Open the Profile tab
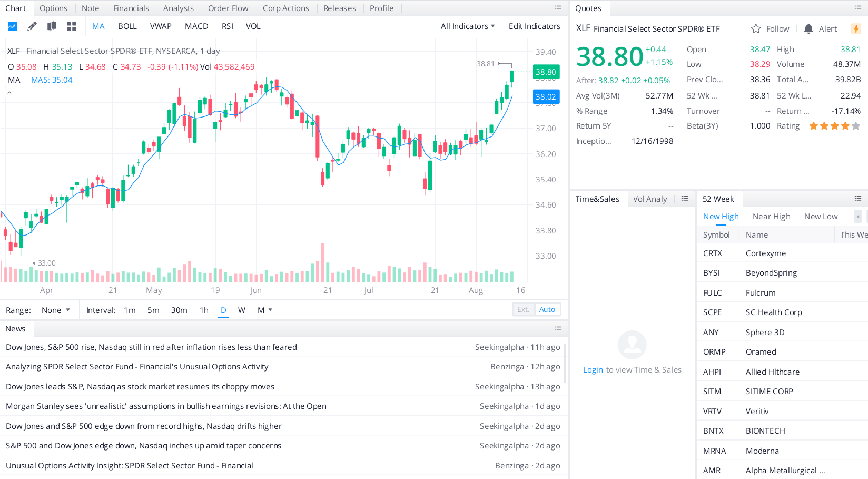Screen dimensions: 868x479 382,8
